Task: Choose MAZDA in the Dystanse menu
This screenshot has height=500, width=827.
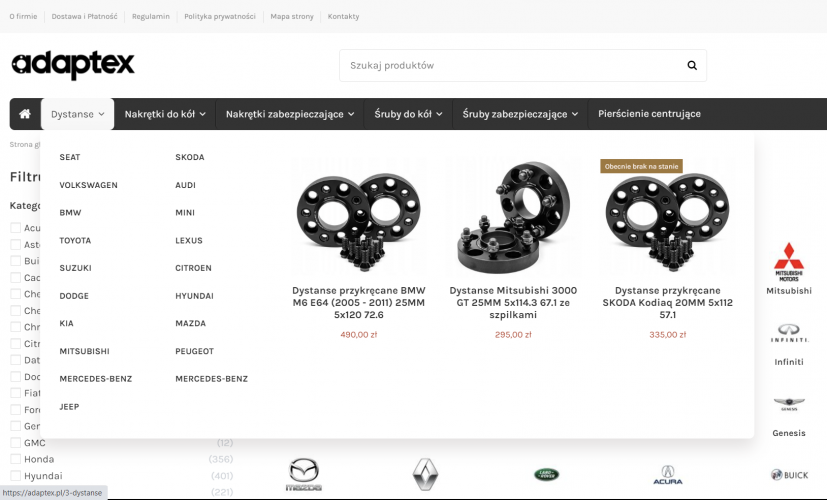Action: point(190,323)
